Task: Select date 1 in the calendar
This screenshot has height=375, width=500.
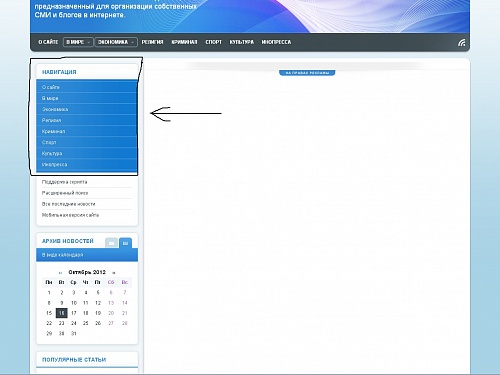Action: [x=49, y=293]
